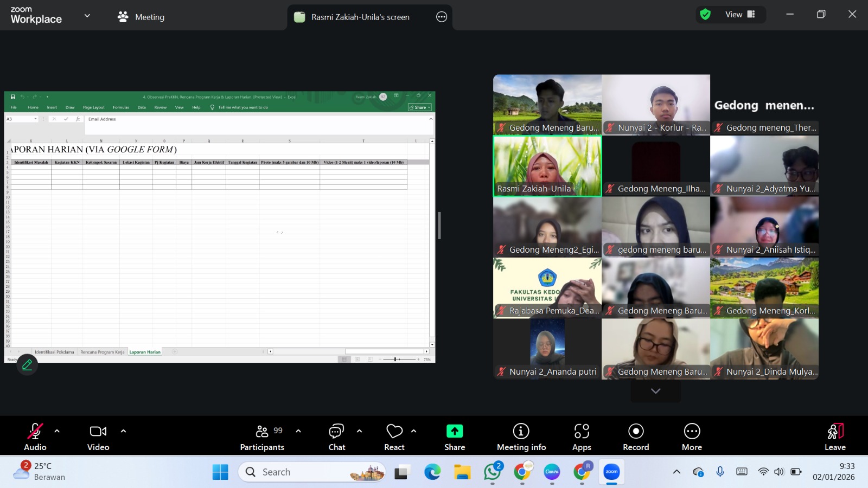
Task: Open the View layout menu
Action: pos(740,15)
